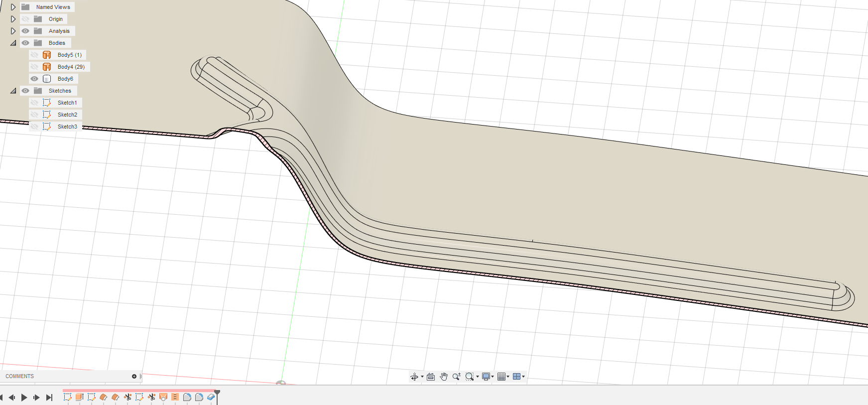Image resolution: width=868 pixels, height=405 pixels.
Task: Select the Body4 (29) label
Action: (71, 67)
